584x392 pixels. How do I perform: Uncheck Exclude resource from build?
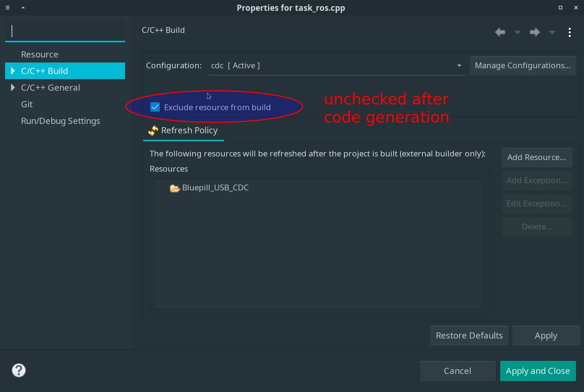tap(155, 107)
